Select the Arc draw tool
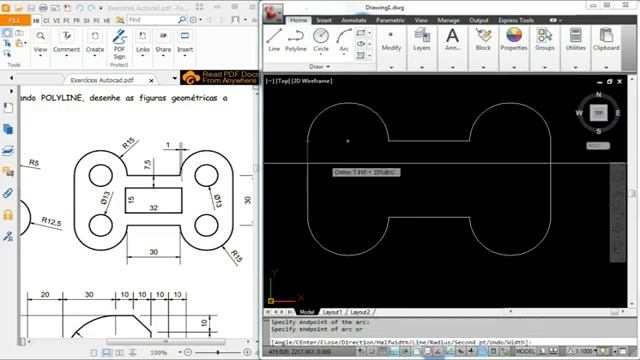The image size is (640, 360). pyautogui.click(x=344, y=40)
